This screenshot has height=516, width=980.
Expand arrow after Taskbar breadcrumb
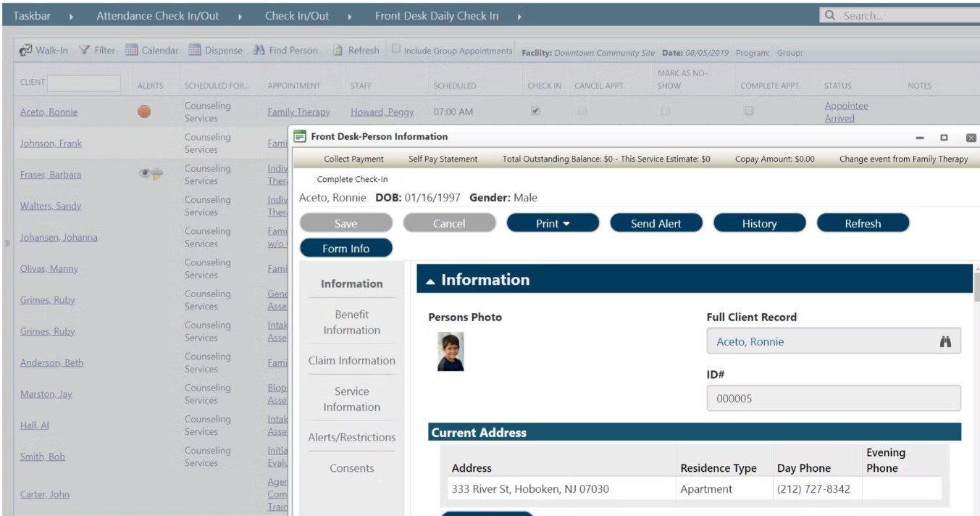click(71, 16)
